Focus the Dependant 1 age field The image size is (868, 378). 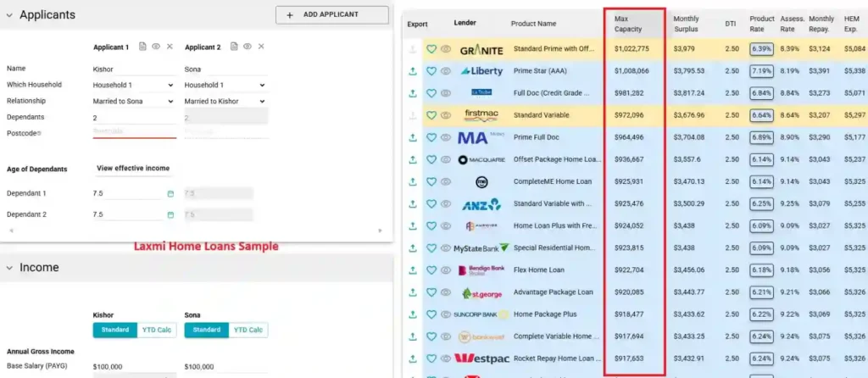pyautogui.click(x=128, y=194)
